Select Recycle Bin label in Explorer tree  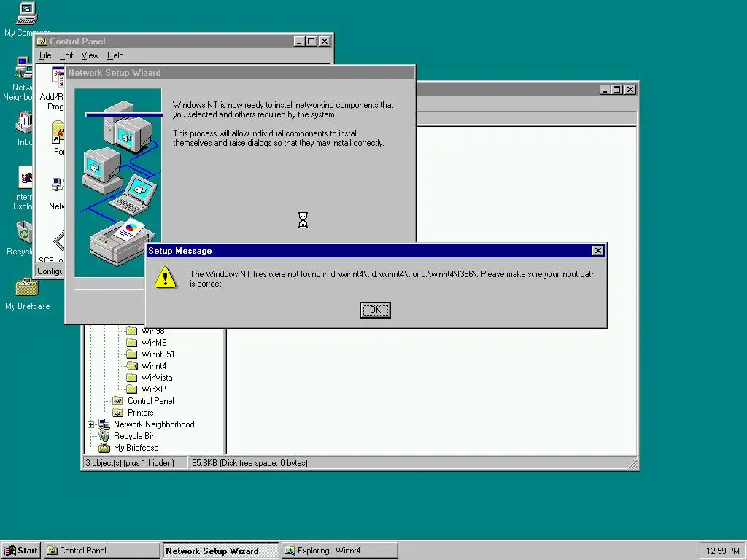coord(135,436)
